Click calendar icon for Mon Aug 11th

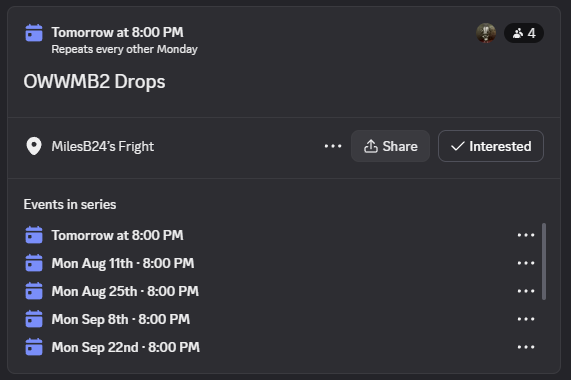(34, 263)
